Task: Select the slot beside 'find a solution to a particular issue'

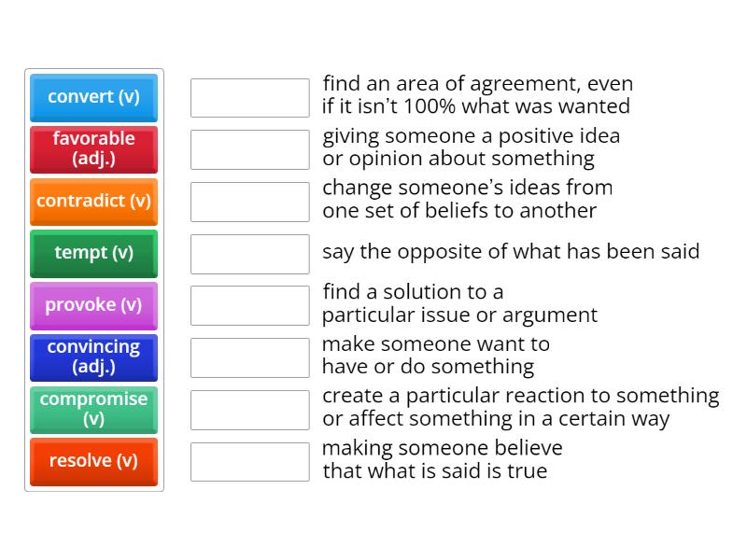Action: coord(249,302)
